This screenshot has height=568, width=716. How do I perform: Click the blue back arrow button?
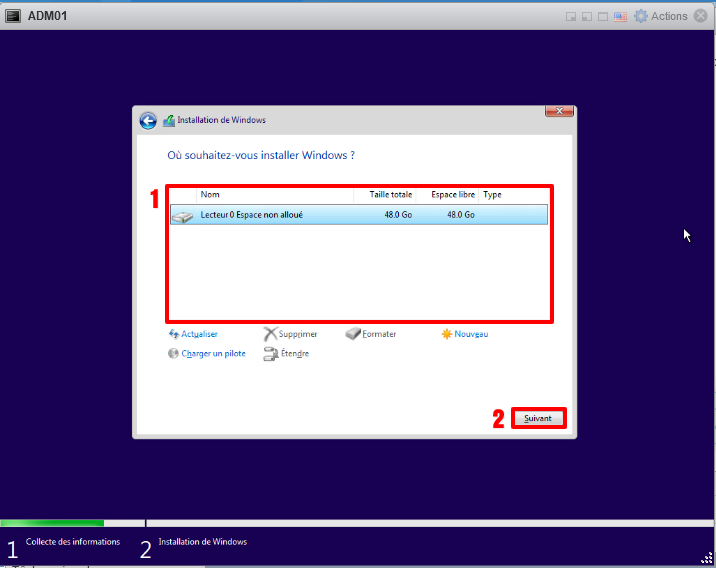pyautogui.click(x=148, y=120)
